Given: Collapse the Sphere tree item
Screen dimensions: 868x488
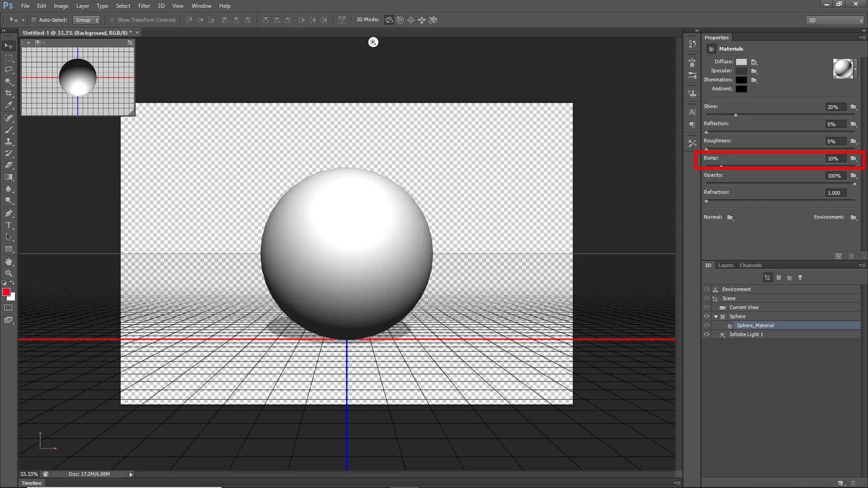Looking at the screenshot, I should pyautogui.click(x=716, y=316).
